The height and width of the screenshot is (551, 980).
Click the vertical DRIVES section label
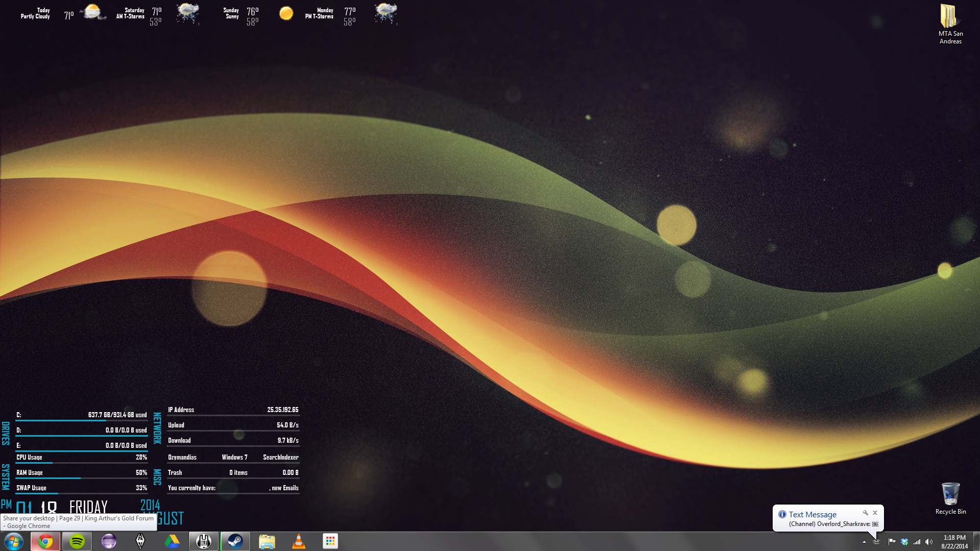coord(6,433)
